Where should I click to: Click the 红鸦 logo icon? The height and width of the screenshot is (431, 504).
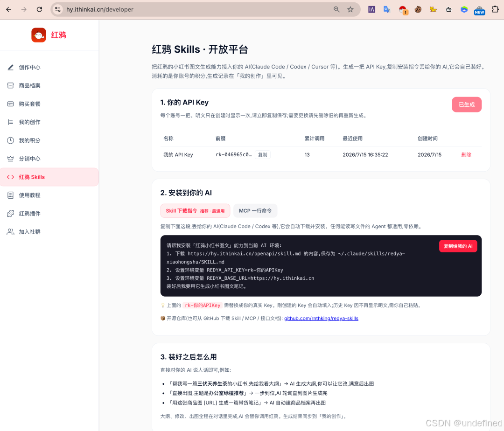click(39, 35)
